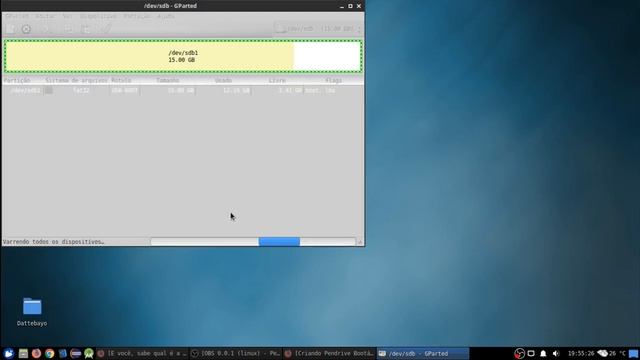The image size is (640, 360).
Task: Open the /dev/sdb device selector dropdown
Action: (x=318, y=29)
